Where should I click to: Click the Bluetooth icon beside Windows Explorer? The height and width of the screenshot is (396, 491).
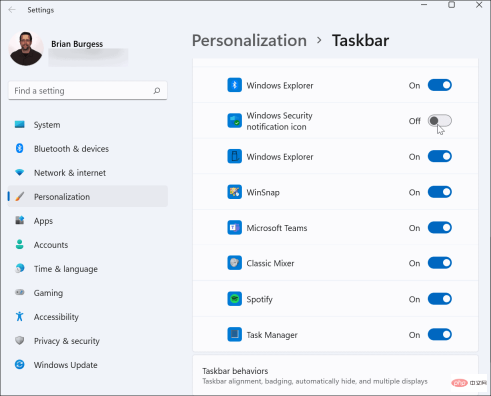tap(234, 85)
